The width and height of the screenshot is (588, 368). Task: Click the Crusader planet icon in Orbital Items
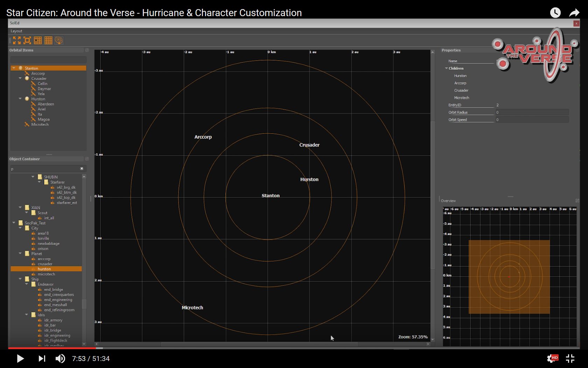tap(27, 79)
